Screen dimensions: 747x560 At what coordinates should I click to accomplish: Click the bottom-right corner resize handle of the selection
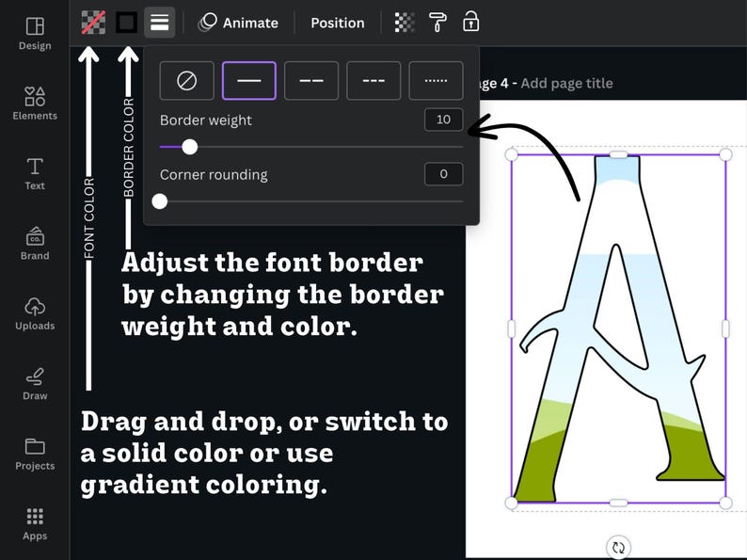725,503
